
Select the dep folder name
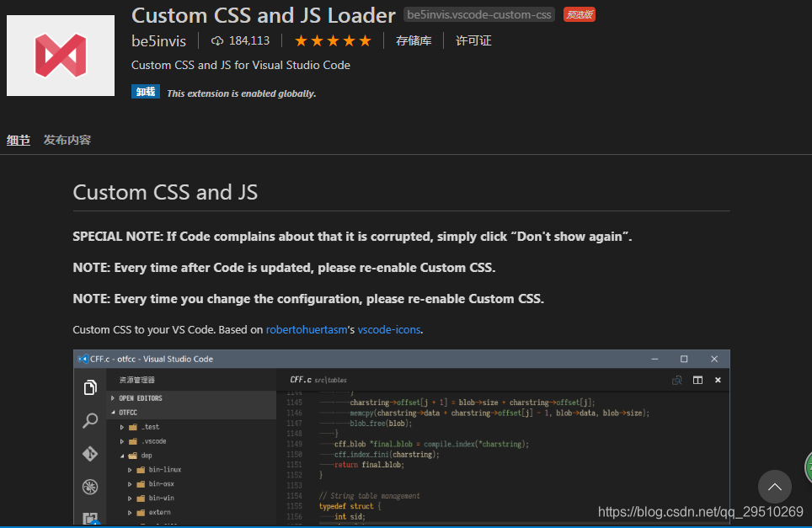click(147, 456)
